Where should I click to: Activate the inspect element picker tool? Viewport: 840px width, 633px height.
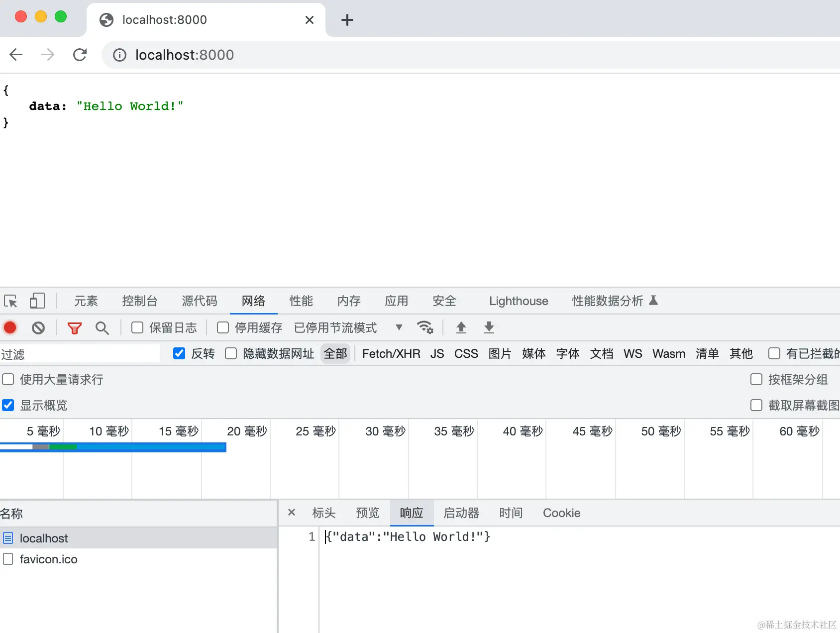tap(10, 301)
